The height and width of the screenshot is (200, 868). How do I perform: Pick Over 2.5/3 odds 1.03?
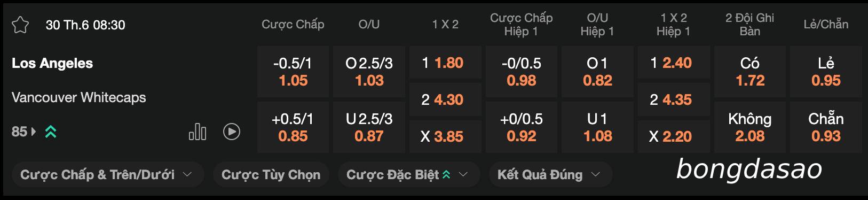(x=369, y=72)
